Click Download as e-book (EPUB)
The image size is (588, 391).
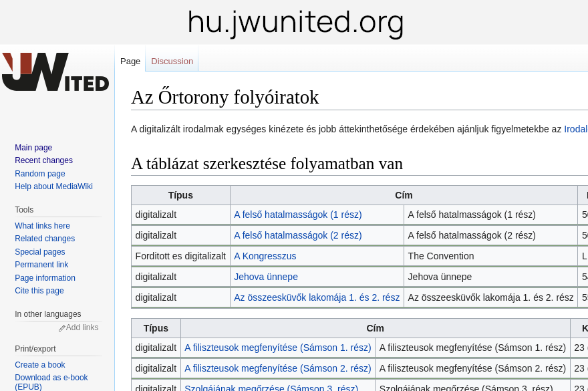[x=51, y=382]
